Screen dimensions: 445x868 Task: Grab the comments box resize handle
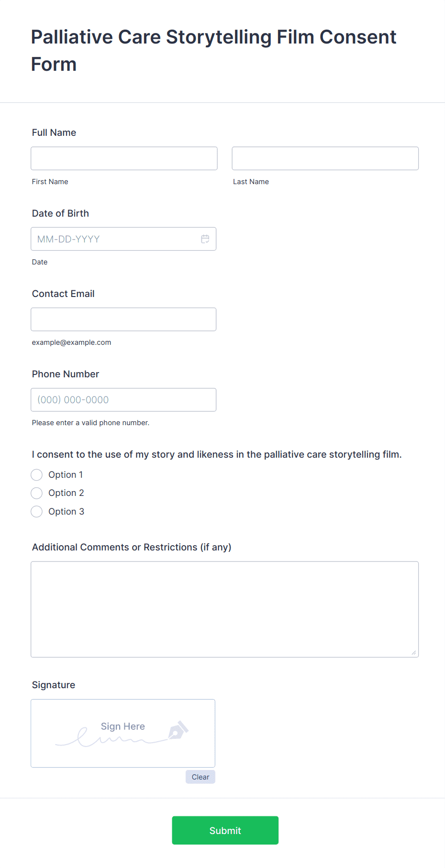[414, 653]
